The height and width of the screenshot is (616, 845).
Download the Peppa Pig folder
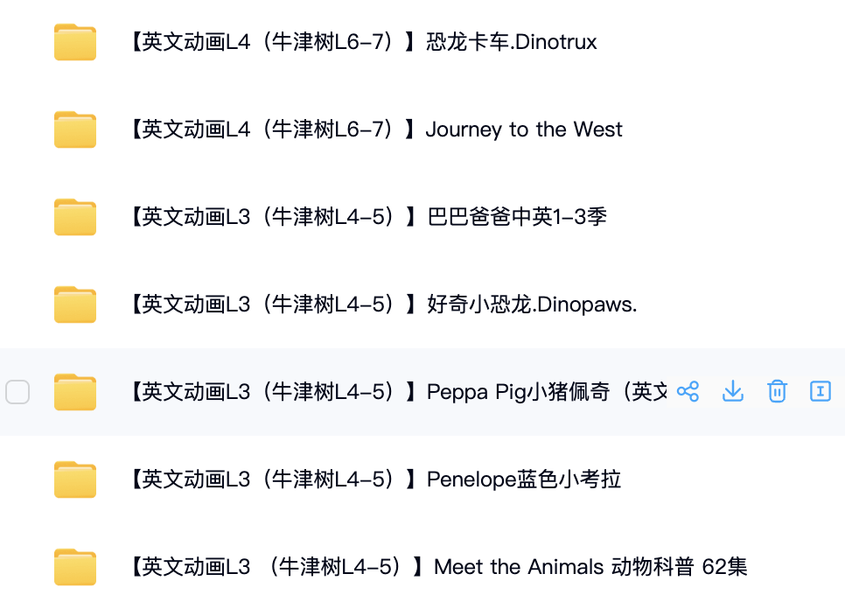click(732, 391)
